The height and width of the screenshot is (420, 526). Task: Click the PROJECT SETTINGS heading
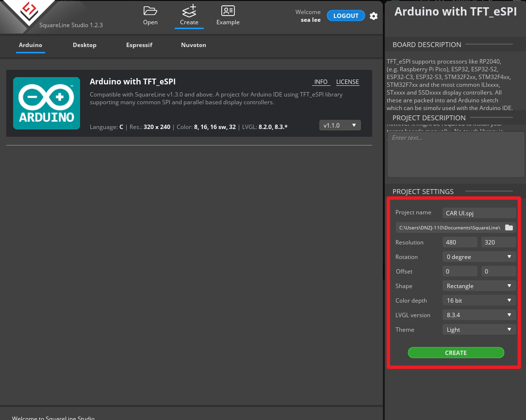423,192
